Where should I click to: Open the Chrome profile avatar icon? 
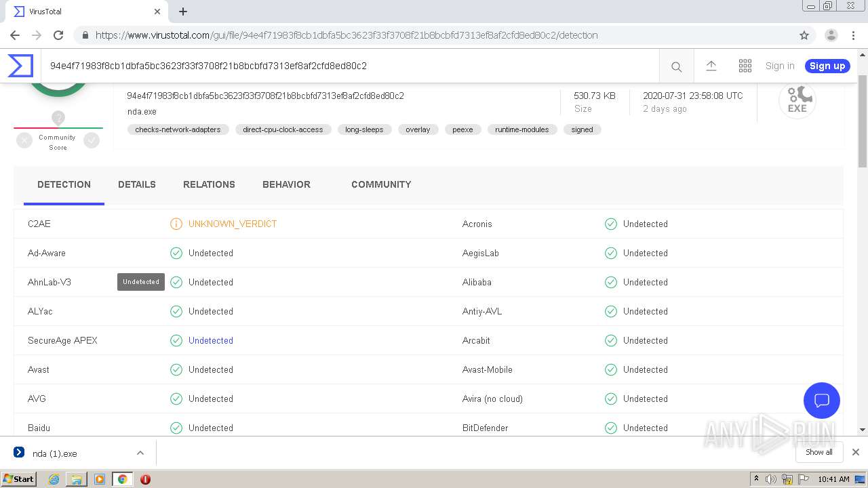[831, 35]
